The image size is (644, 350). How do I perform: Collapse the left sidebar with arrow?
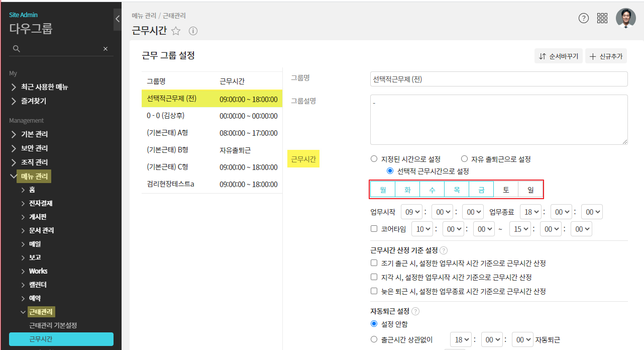pos(118,19)
